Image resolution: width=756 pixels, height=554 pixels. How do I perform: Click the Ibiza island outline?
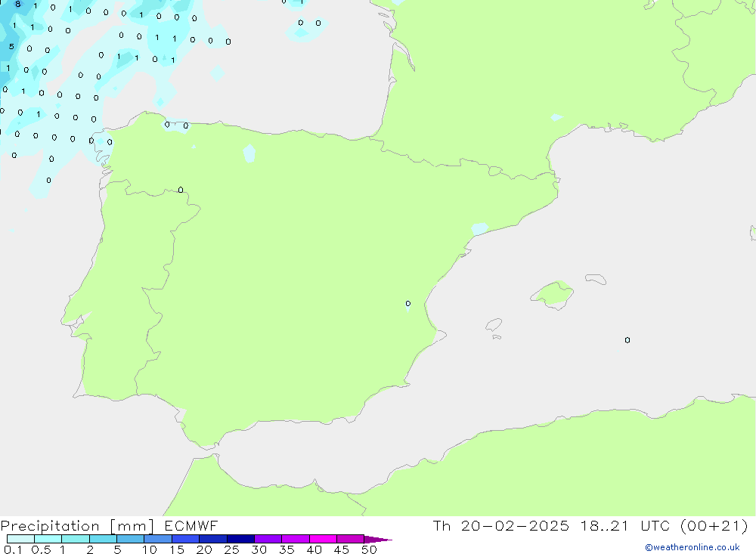pos(493,326)
